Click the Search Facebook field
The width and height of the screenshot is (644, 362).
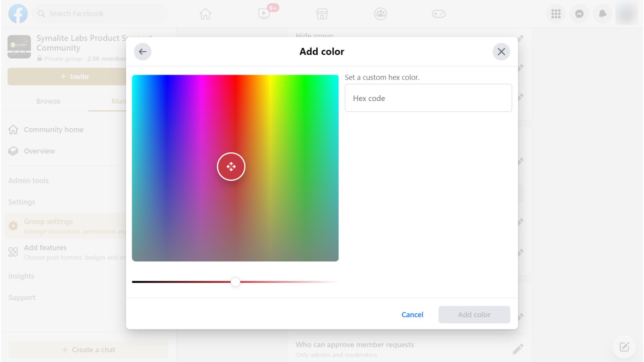[101, 14]
